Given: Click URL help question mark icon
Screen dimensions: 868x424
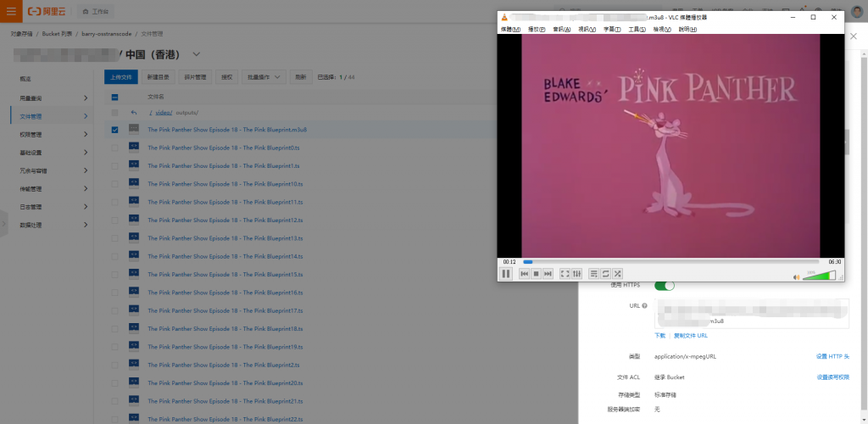Looking at the screenshot, I should [644, 305].
